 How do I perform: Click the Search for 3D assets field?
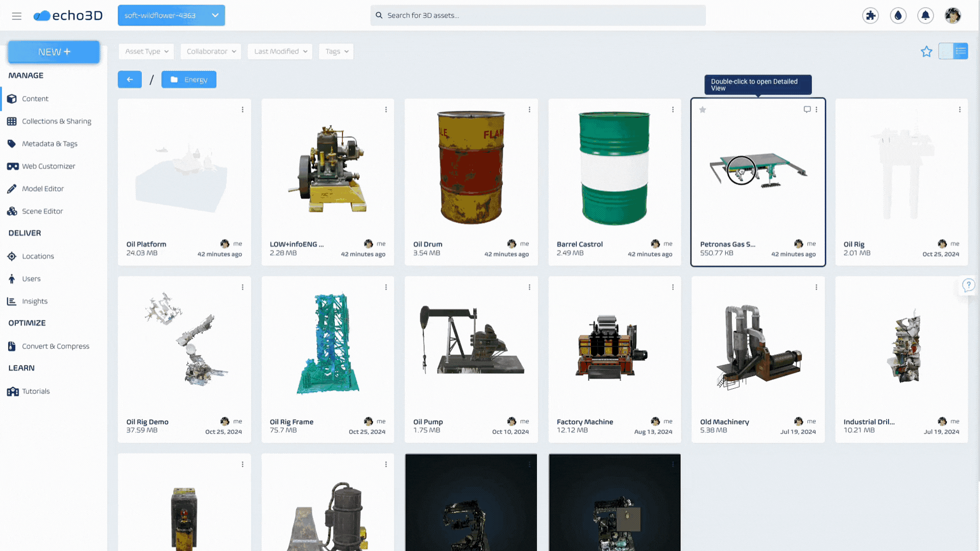tap(537, 15)
